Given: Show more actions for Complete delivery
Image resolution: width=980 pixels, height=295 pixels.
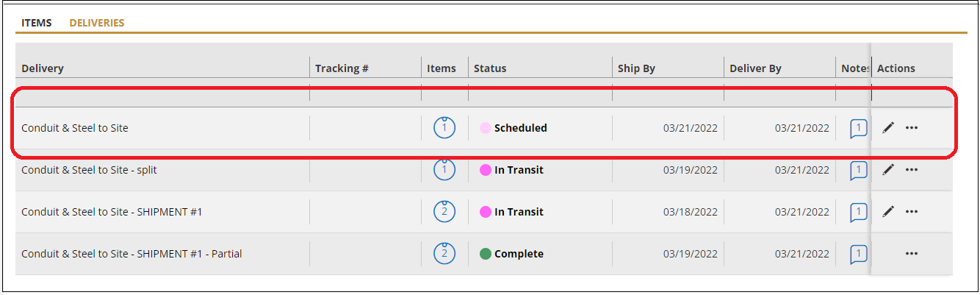Looking at the screenshot, I should 912,254.
